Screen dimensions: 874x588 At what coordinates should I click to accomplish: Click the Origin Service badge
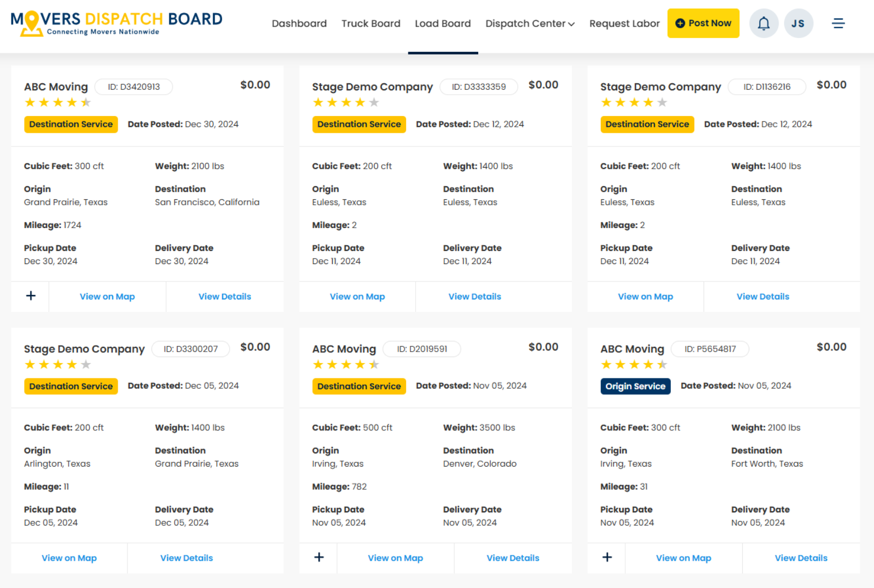(x=635, y=386)
